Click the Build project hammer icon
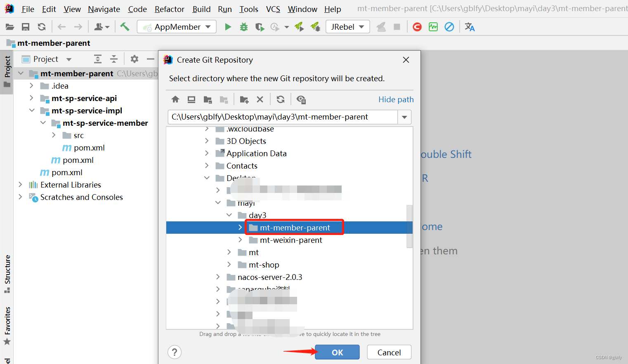This screenshot has height=364, width=628. point(125,27)
